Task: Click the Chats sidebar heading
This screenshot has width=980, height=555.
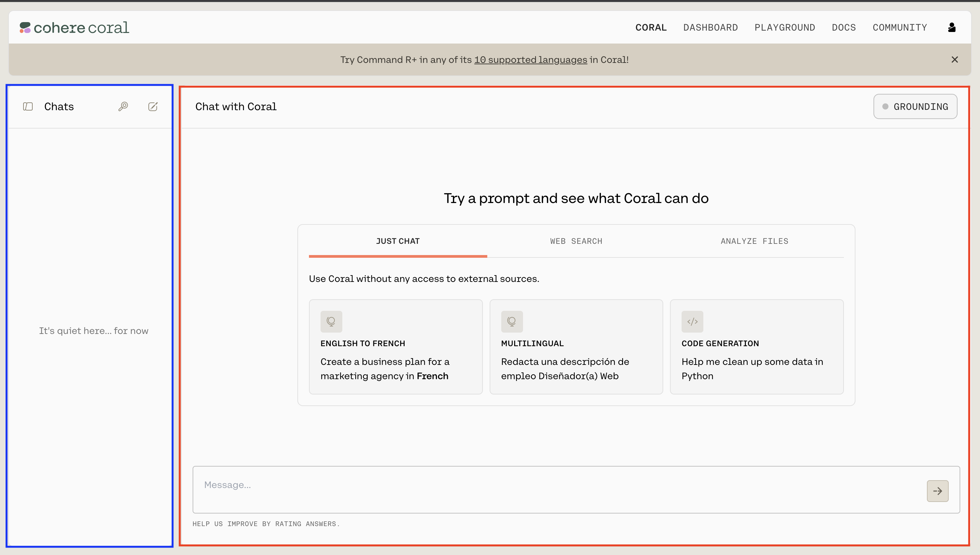Action: click(59, 106)
